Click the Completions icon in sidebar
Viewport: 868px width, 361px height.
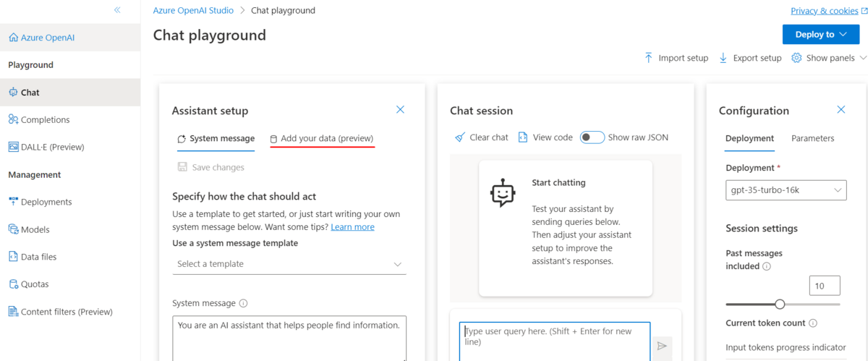tap(13, 119)
